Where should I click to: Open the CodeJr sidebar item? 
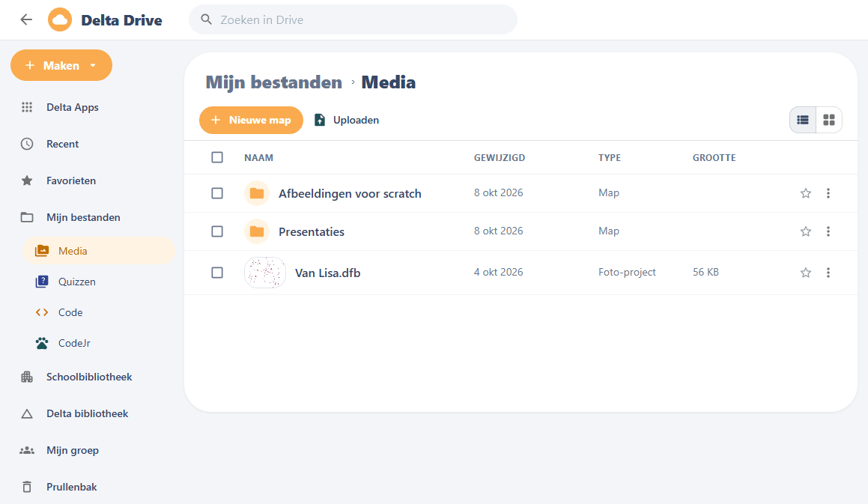[99, 344]
